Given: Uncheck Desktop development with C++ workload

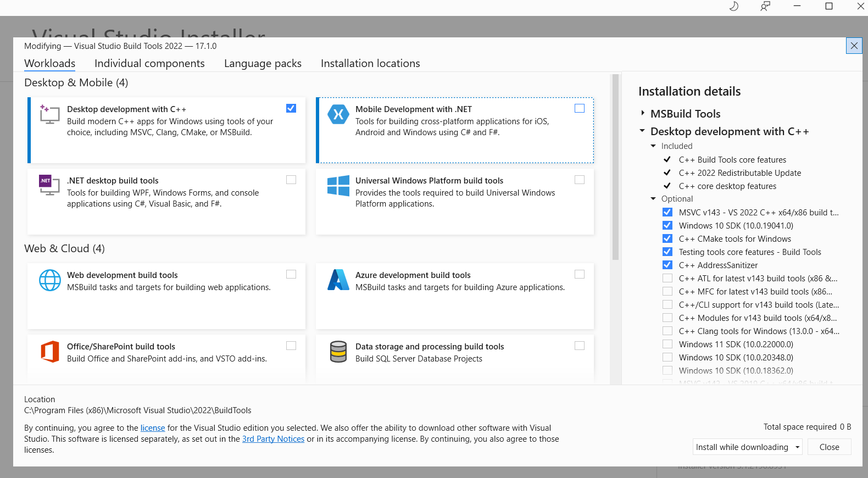Looking at the screenshot, I should click(291, 108).
